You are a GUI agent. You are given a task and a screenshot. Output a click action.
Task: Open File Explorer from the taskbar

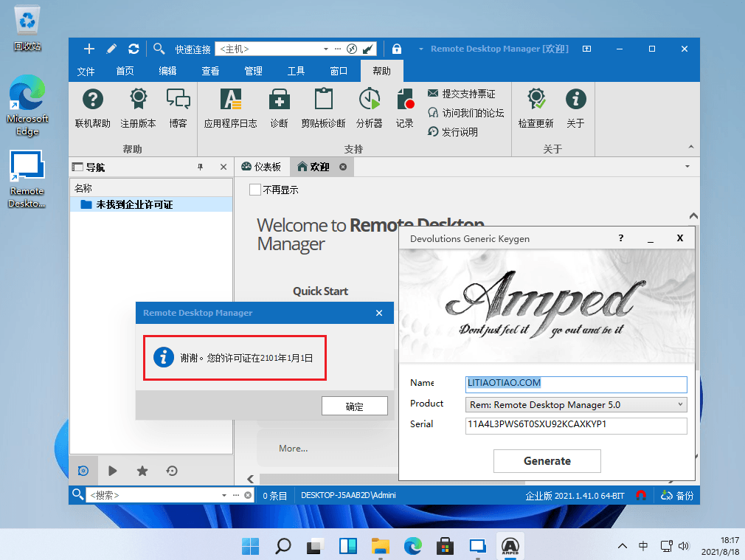(381, 546)
